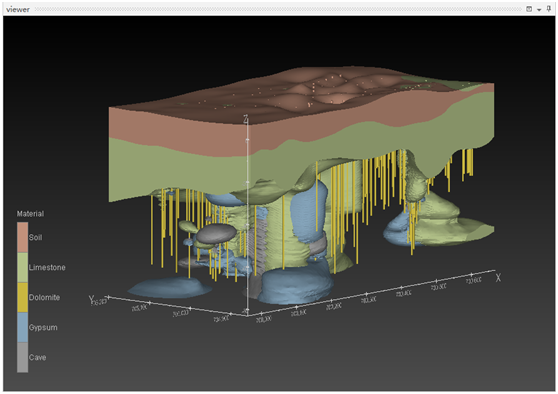558x394 pixels.
Task: Click the Z axis label atop vertical axis
Action: pos(246,119)
